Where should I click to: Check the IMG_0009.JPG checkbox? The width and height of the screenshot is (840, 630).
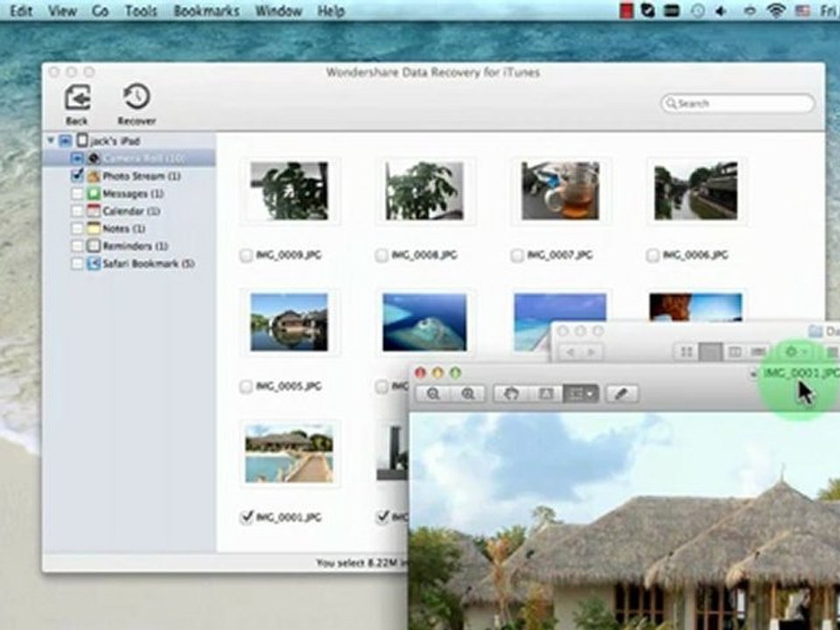pyautogui.click(x=246, y=255)
